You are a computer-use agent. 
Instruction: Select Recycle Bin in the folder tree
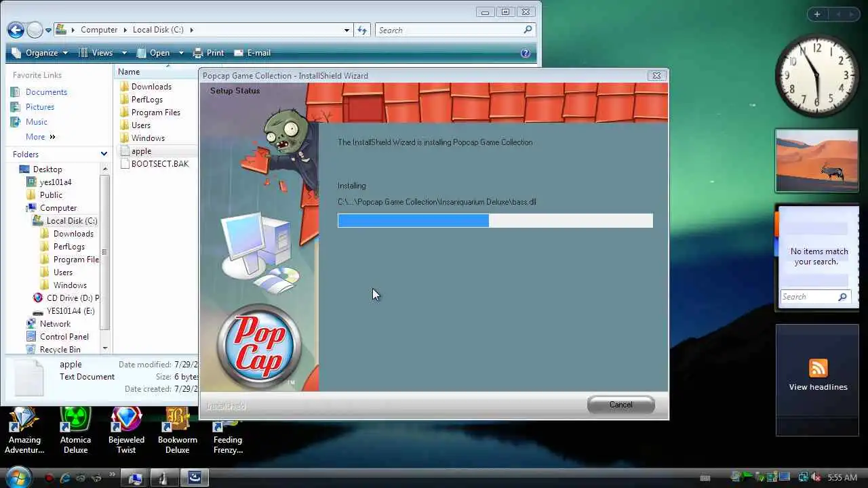pos(54,350)
